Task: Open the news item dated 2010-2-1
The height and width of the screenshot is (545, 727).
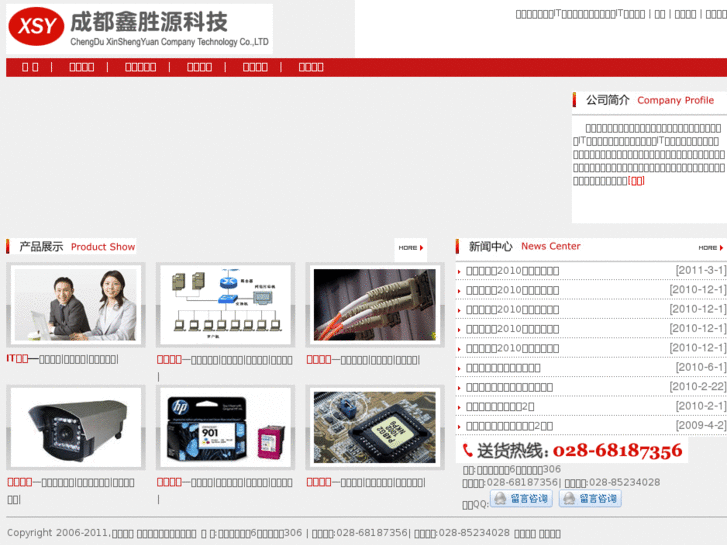Action: tap(500, 407)
